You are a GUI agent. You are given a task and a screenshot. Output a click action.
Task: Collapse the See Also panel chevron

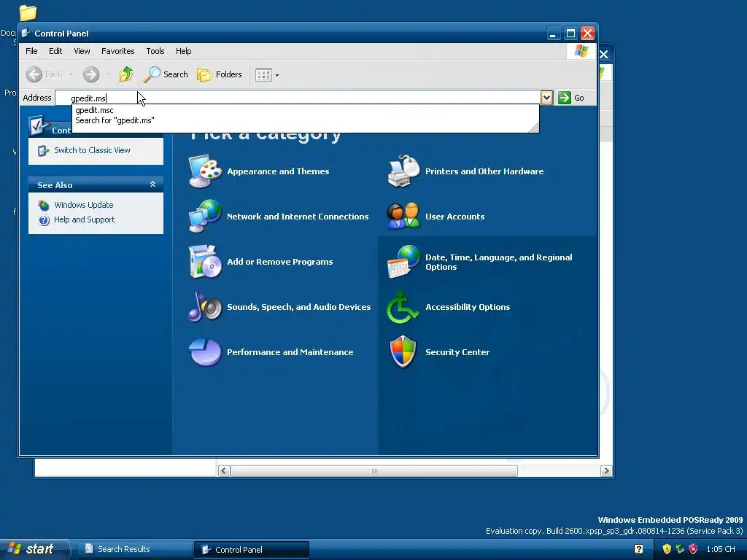pos(153,184)
